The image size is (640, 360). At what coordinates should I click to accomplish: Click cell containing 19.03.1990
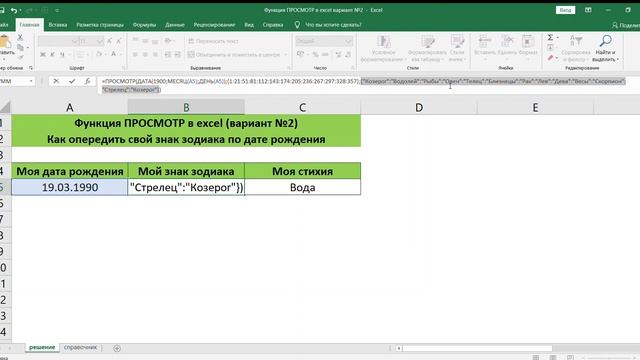click(x=70, y=187)
